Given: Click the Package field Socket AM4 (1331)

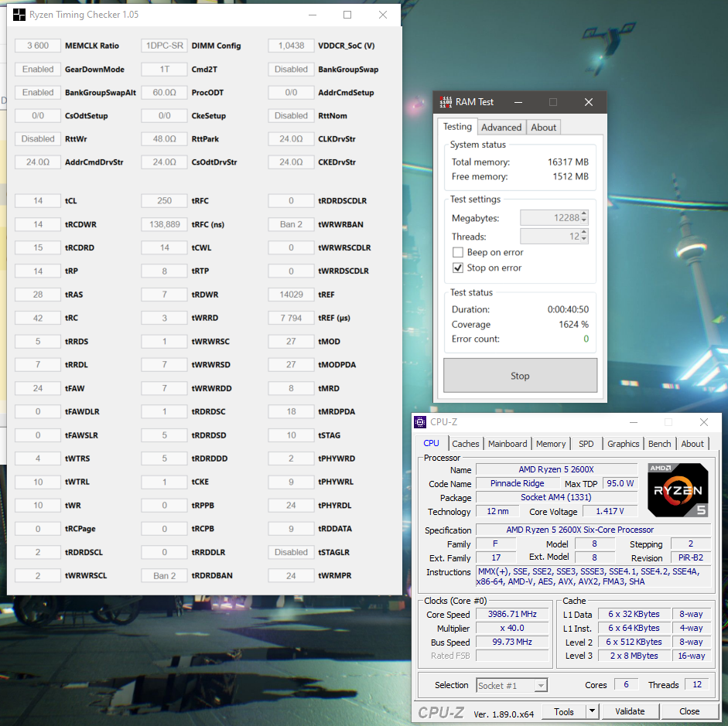Looking at the screenshot, I should (556, 497).
